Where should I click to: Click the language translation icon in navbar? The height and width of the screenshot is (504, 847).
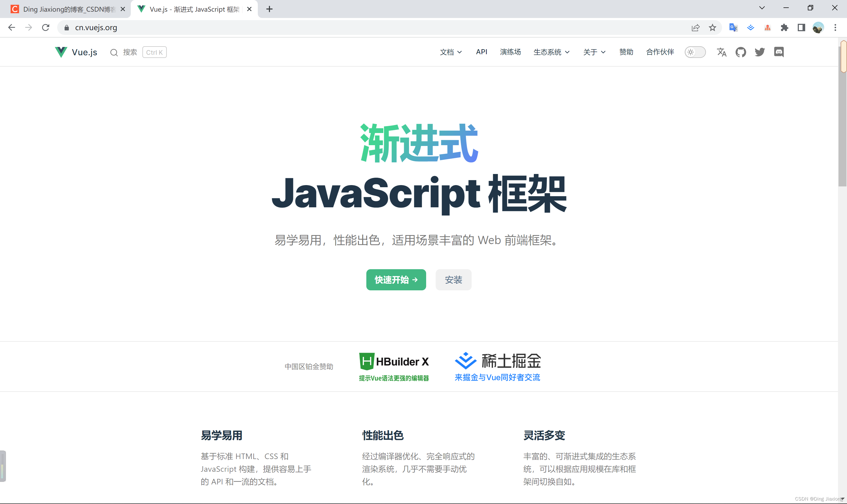(721, 52)
